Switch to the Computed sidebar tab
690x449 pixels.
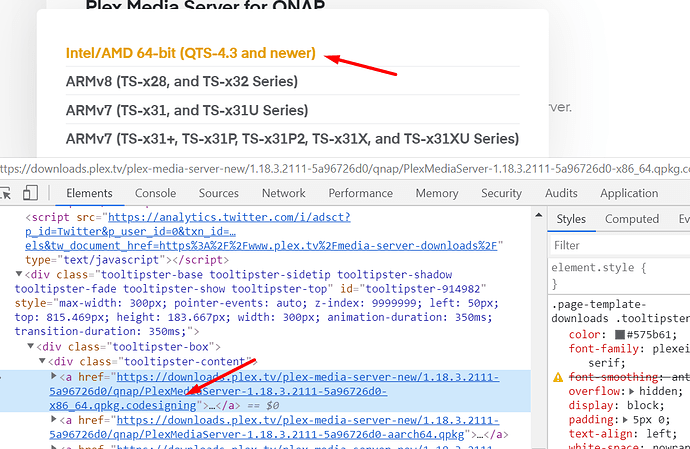point(632,219)
